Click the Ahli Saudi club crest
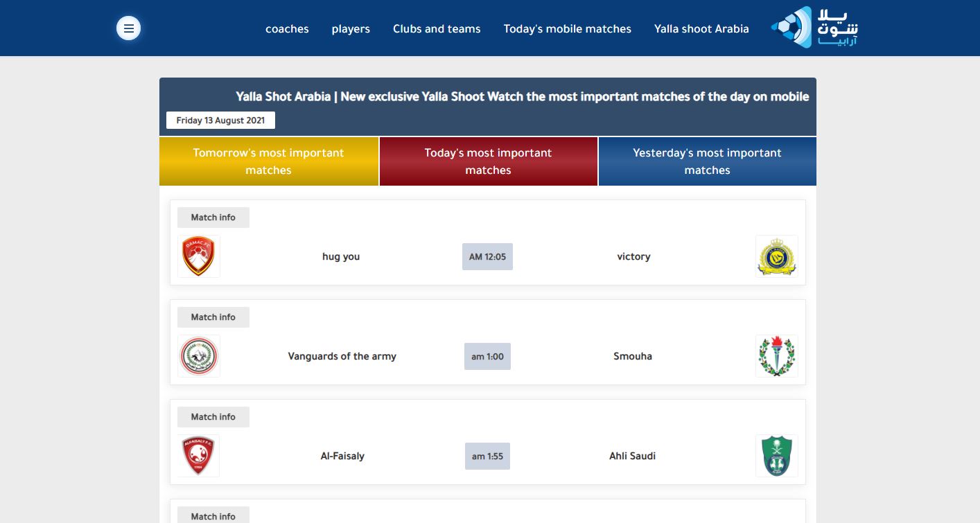Image resolution: width=980 pixels, height=523 pixels. (x=776, y=456)
